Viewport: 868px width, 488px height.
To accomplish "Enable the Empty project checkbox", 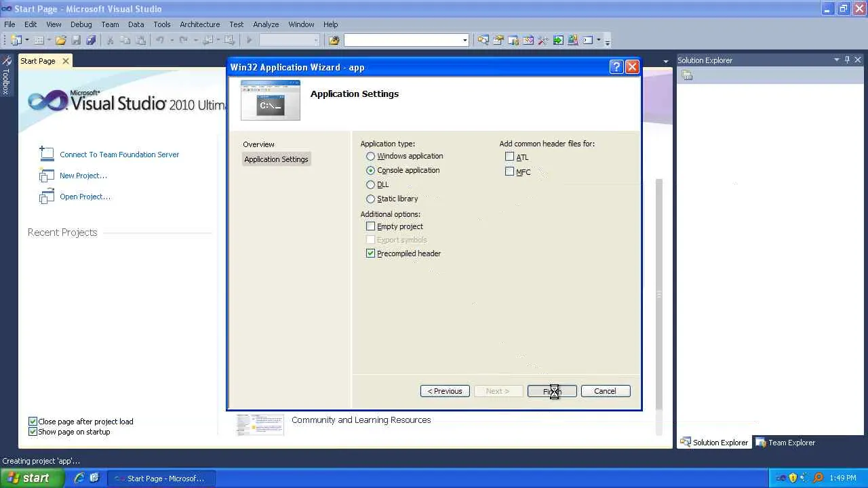I will [x=370, y=226].
